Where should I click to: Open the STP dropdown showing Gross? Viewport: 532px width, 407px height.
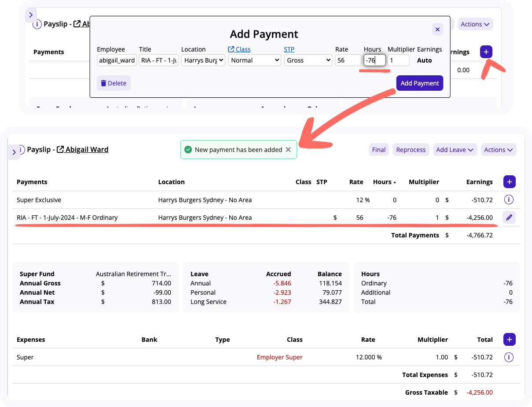(x=308, y=60)
